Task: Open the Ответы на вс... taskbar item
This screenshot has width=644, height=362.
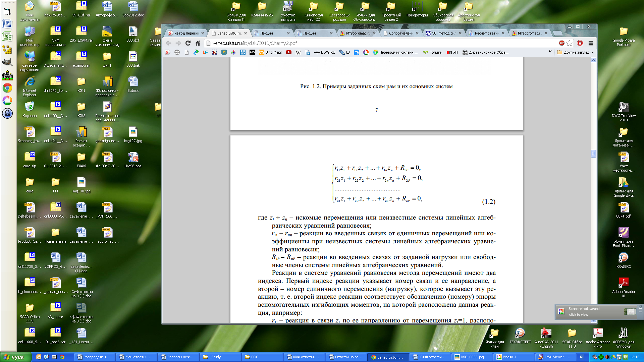Action: click(346, 357)
